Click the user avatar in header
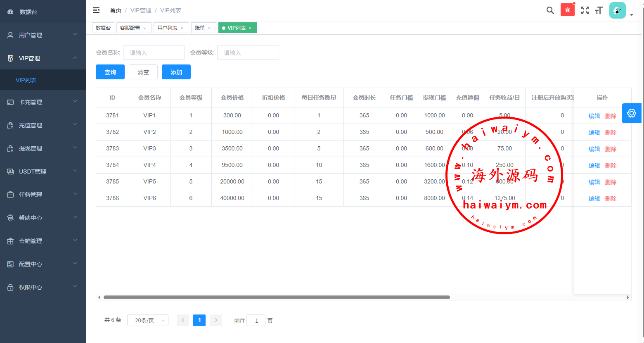644x343 pixels. point(617,10)
